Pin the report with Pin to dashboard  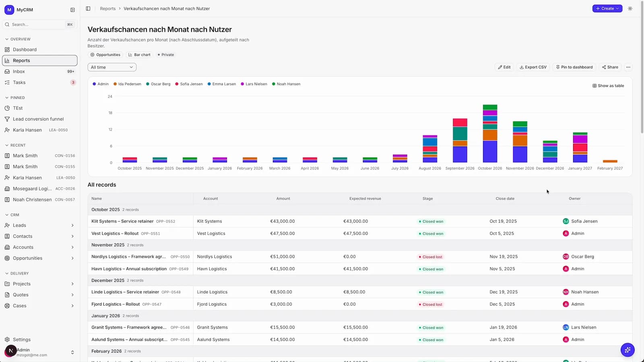574,67
